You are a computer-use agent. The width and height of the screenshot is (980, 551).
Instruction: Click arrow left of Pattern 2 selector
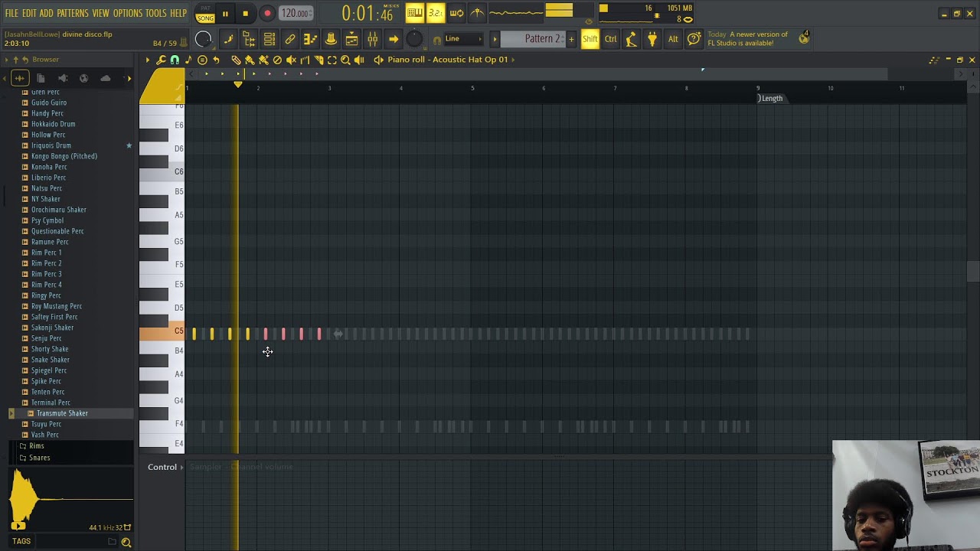pos(495,39)
